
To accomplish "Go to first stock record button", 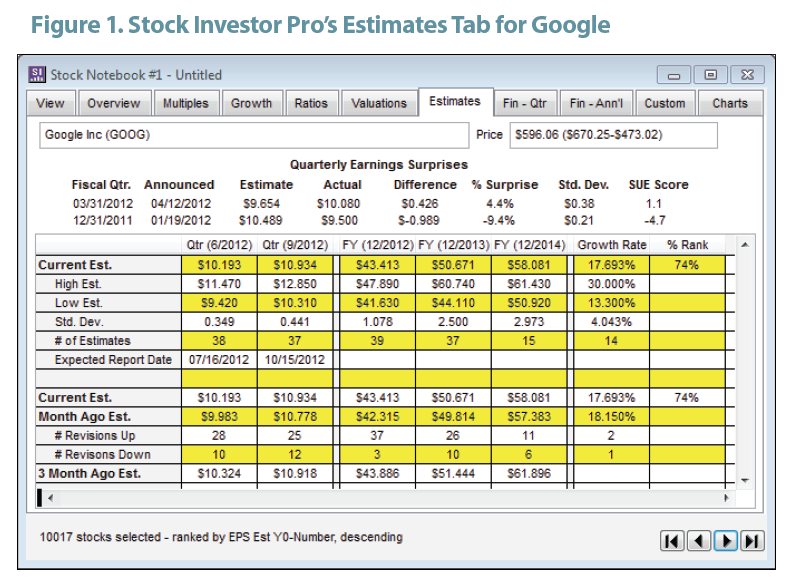I will point(672,541).
